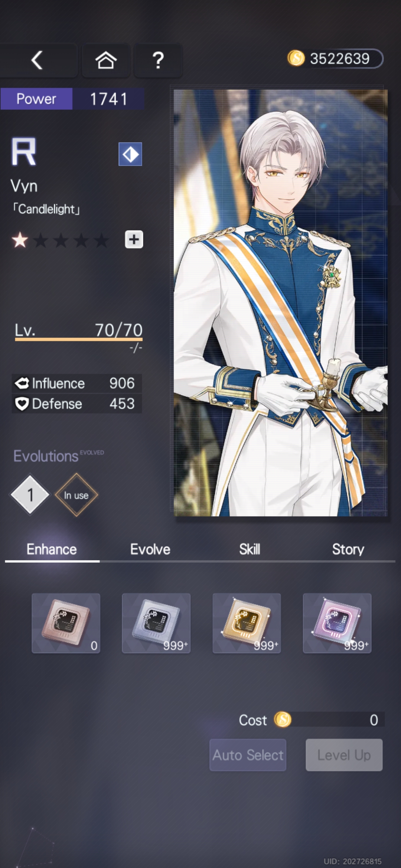Tap the blue diamond attribute icon
Viewport: 401px width, 868px height.
click(x=130, y=154)
